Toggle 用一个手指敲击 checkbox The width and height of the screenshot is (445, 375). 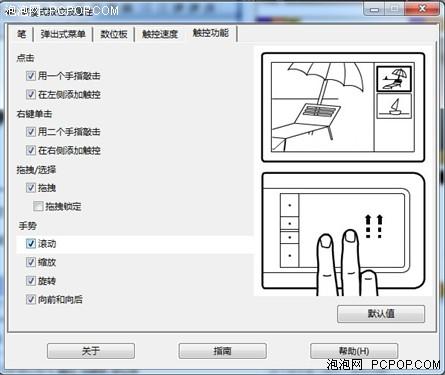31,76
